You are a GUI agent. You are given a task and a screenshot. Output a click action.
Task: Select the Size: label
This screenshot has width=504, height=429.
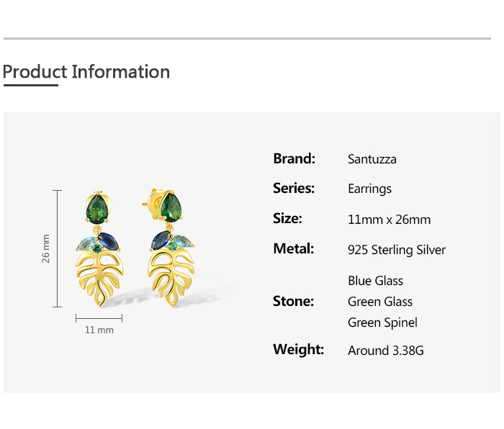click(287, 219)
